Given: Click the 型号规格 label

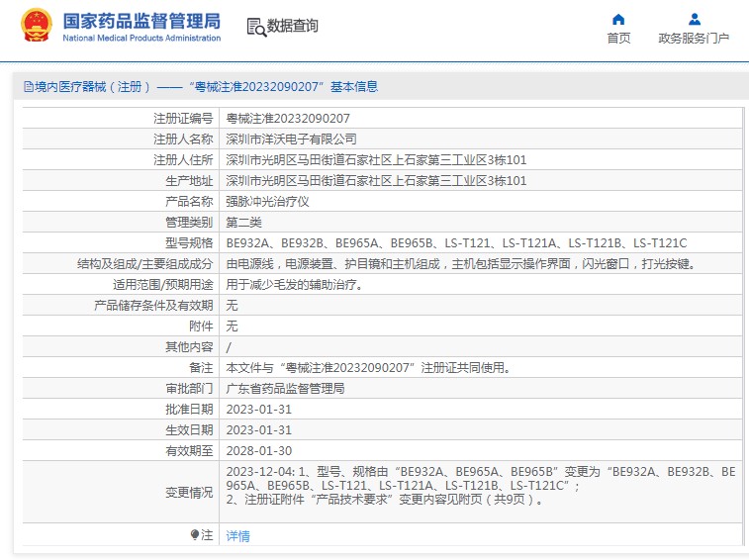Looking at the screenshot, I should pos(189,243).
